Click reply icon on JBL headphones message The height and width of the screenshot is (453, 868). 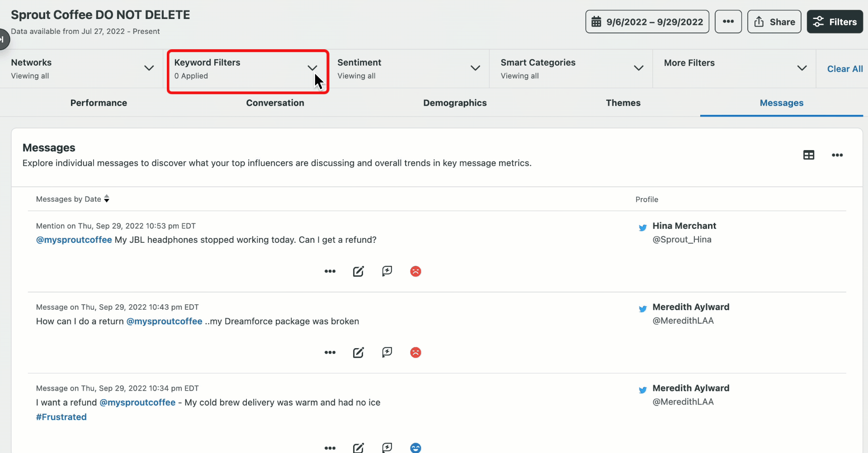tap(387, 271)
